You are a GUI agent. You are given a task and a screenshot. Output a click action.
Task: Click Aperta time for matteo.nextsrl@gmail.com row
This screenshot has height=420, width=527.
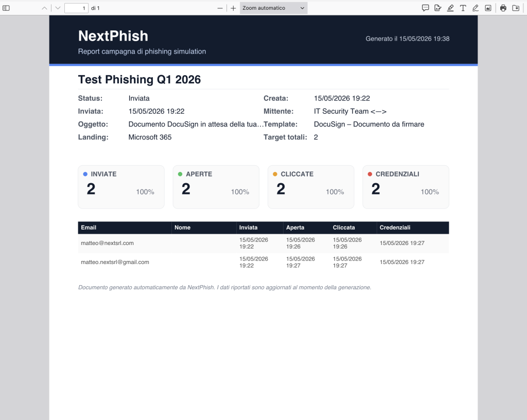301,262
